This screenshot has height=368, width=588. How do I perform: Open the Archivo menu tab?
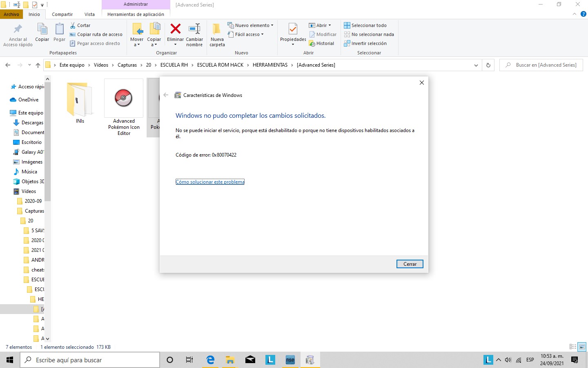click(11, 14)
